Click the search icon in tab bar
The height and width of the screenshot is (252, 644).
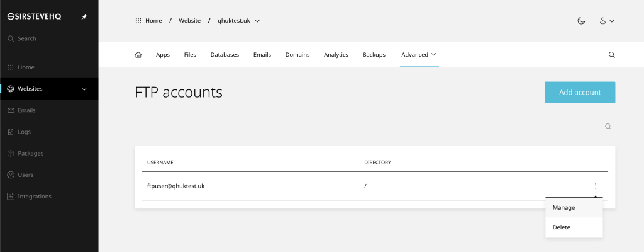611,55
